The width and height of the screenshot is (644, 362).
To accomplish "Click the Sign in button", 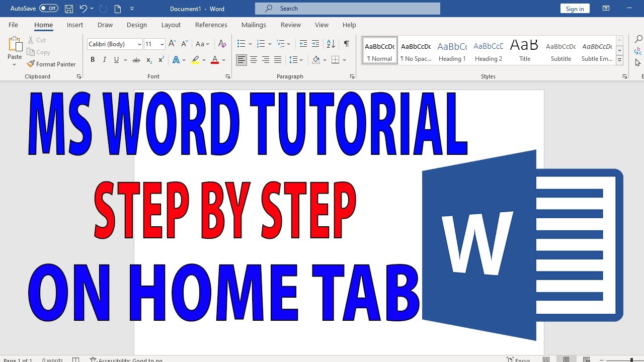I will click(x=575, y=9).
